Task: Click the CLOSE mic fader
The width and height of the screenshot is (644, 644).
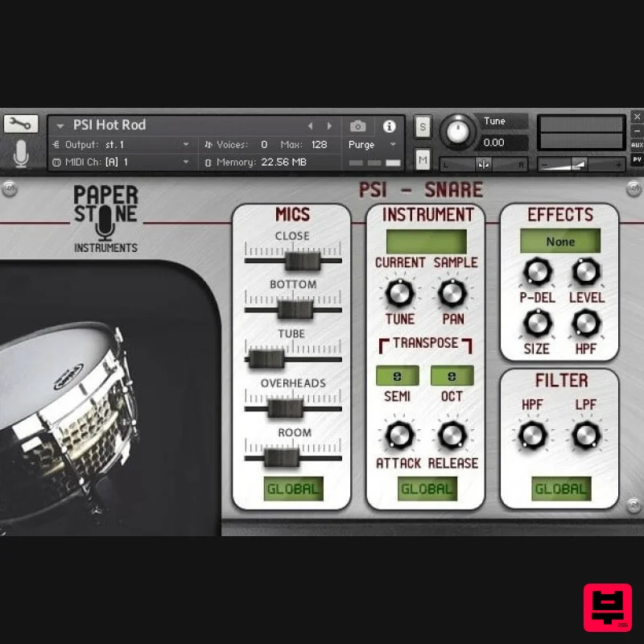Action: [303, 261]
